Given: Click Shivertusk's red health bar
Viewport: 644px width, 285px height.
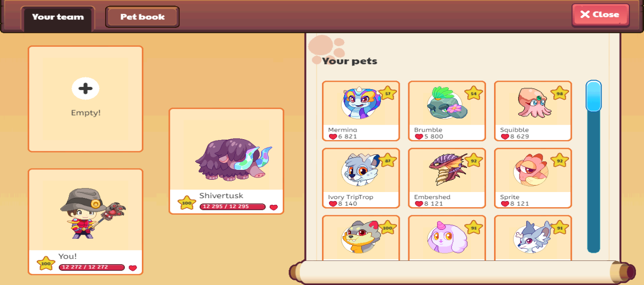Looking at the screenshot, I should point(232,207).
